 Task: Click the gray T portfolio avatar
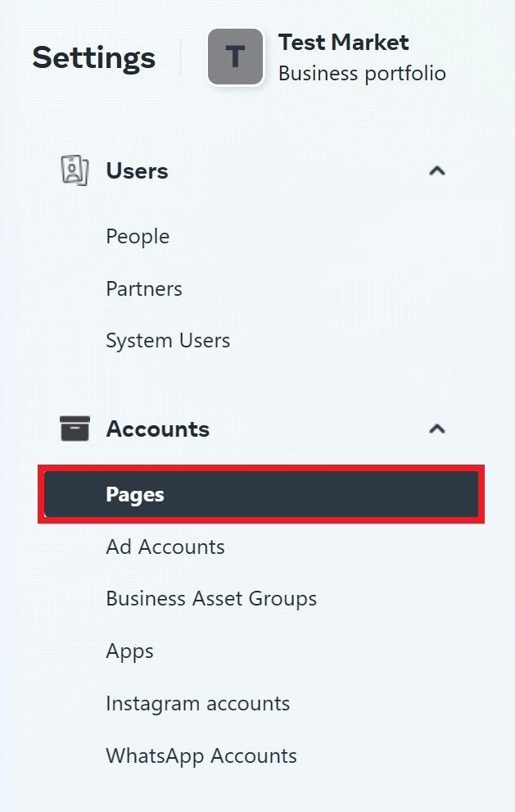click(x=236, y=57)
